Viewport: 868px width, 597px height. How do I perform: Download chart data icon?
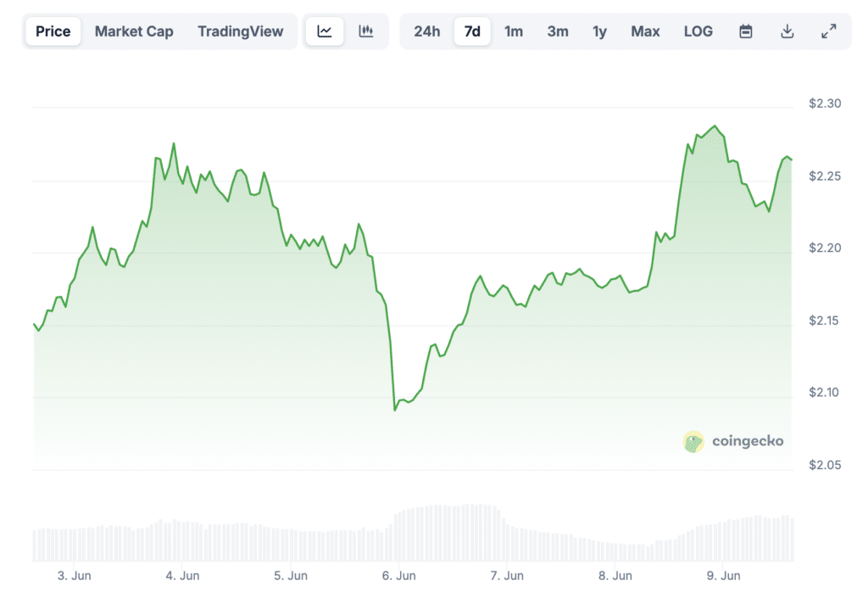(787, 31)
